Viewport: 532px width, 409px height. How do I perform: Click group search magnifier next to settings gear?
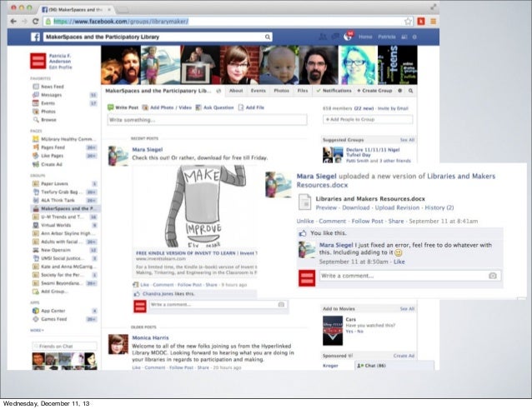pos(410,91)
